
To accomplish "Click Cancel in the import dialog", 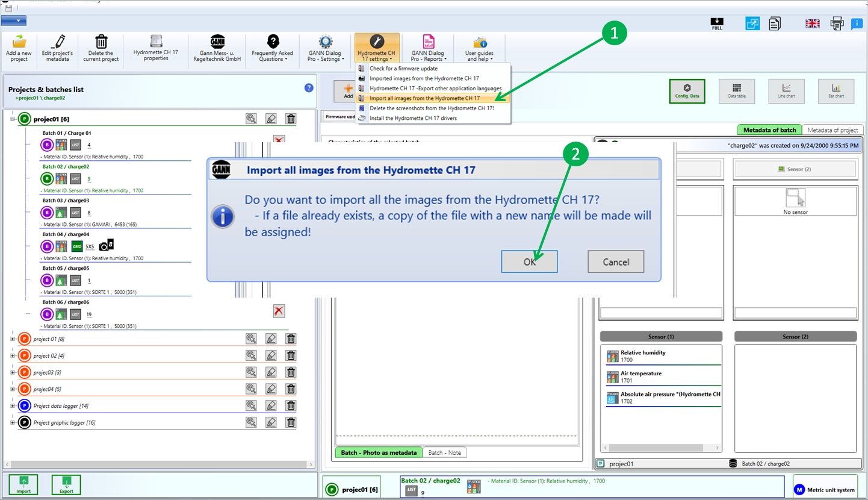I will tap(616, 261).
